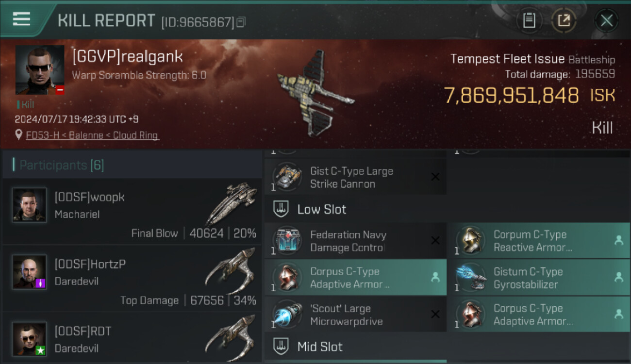
Task: Click the 'Scout' Large Microwarpdrive icon
Action: coord(287,314)
